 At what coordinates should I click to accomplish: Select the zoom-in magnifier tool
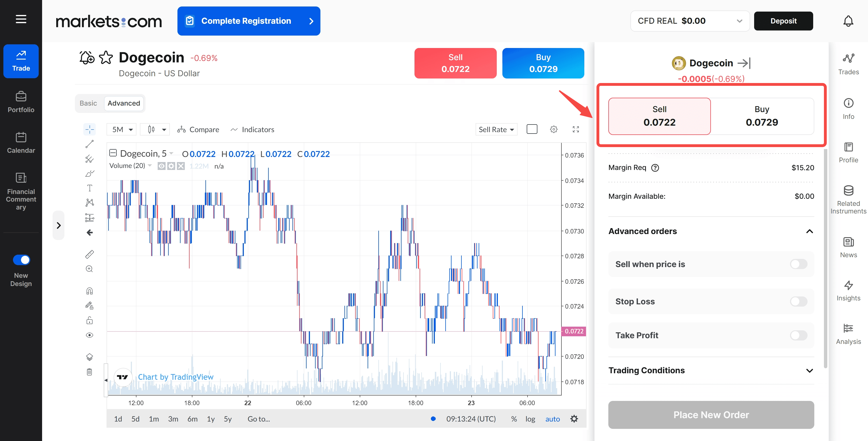pos(90,269)
